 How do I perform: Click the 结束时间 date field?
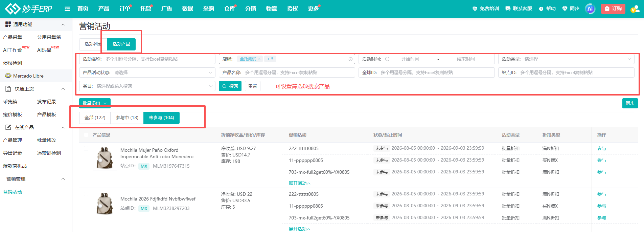point(466,59)
